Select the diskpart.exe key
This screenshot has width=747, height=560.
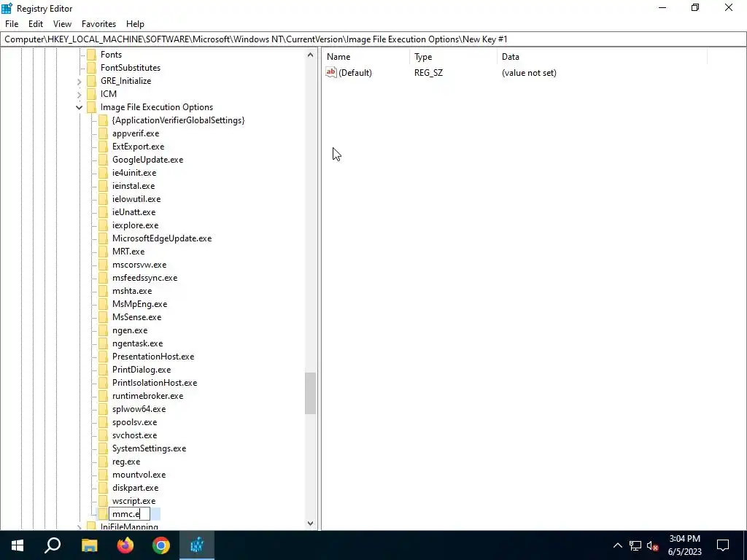click(x=135, y=487)
